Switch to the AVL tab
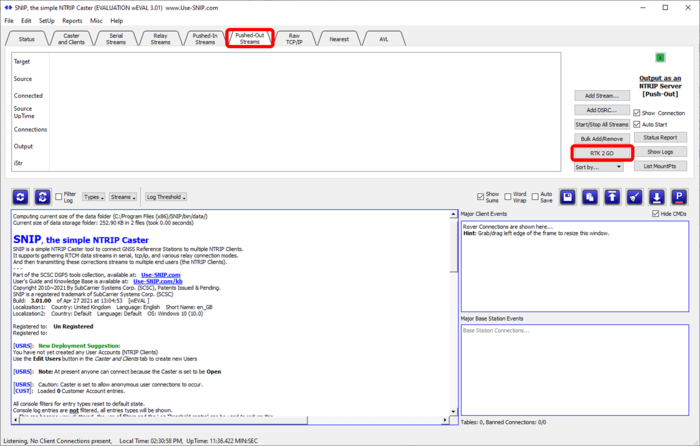The height and width of the screenshot is (446, 700). [383, 39]
